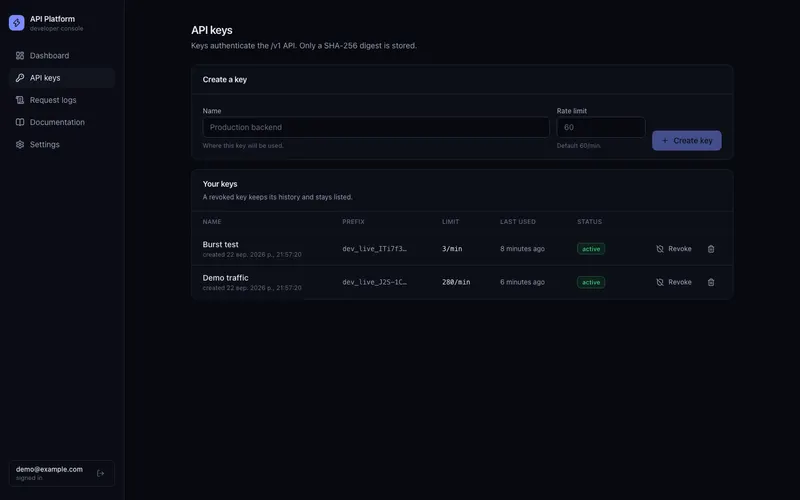
Task: Click the Dashboard grid icon in sidebar
Action: (x=20, y=56)
